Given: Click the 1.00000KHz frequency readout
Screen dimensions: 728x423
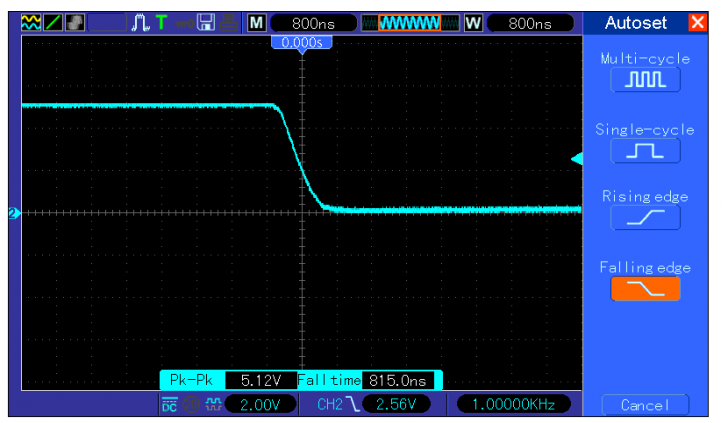Looking at the screenshot, I should coord(513,405).
